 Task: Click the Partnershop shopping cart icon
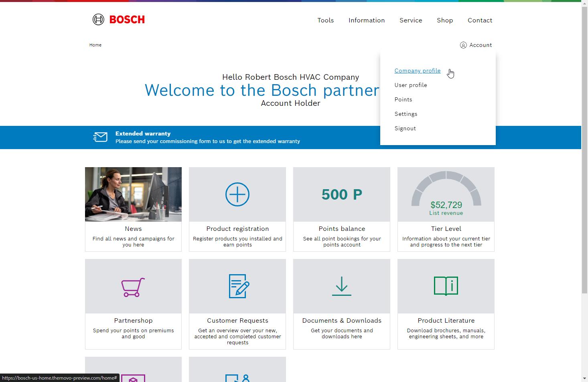pyautogui.click(x=133, y=287)
